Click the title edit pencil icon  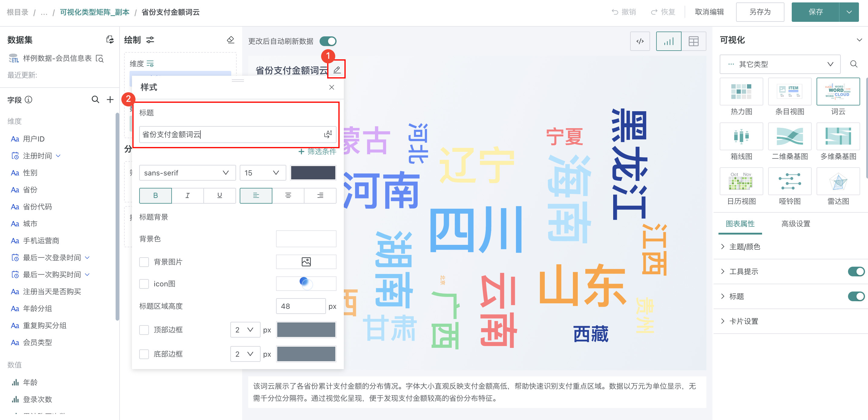[x=337, y=70]
